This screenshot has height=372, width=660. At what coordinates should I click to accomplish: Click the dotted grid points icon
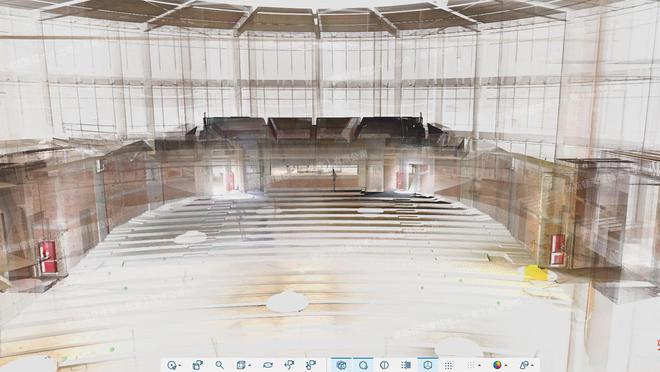pos(449,365)
